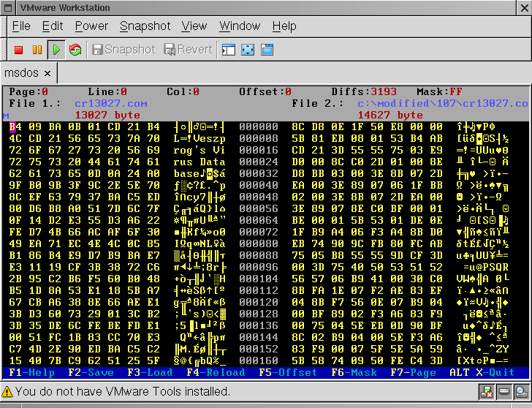
Task: Click the show/hide sidebar view icon
Action: tap(228, 50)
